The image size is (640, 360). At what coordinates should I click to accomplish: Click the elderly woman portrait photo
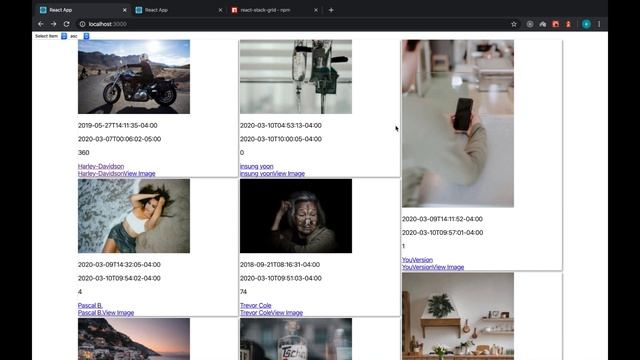tap(296, 216)
